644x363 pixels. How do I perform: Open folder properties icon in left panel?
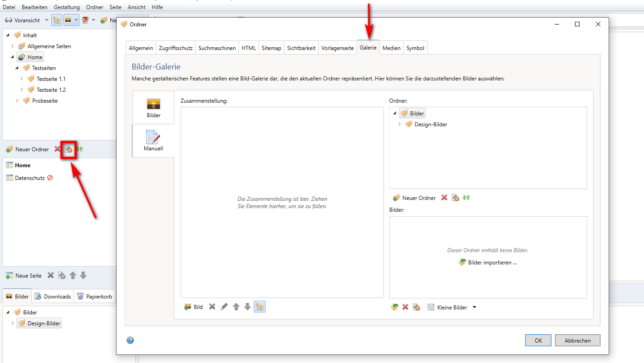tap(69, 149)
